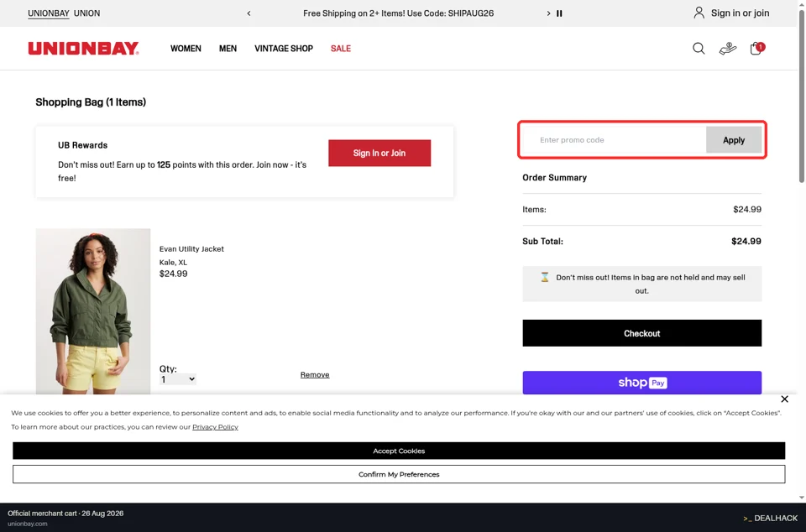Screen dimensions: 806x532
Task: Click the UB Rewards heading
Action: click(83, 145)
